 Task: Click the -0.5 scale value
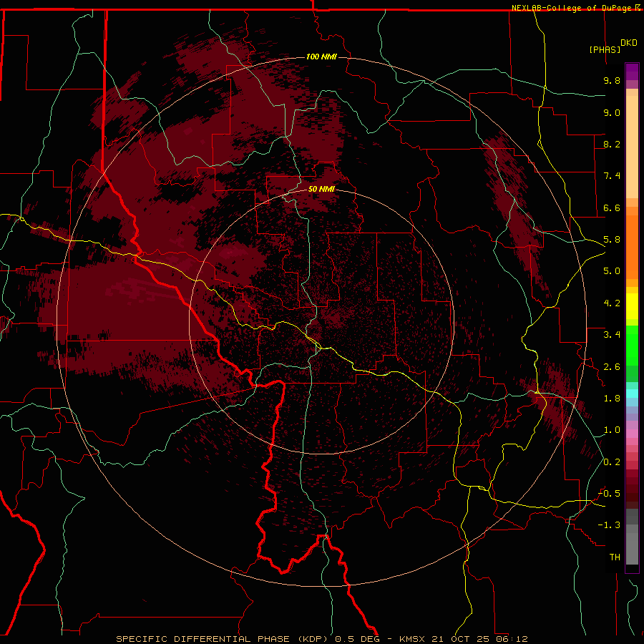pyautogui.click(x=609, y=494)
